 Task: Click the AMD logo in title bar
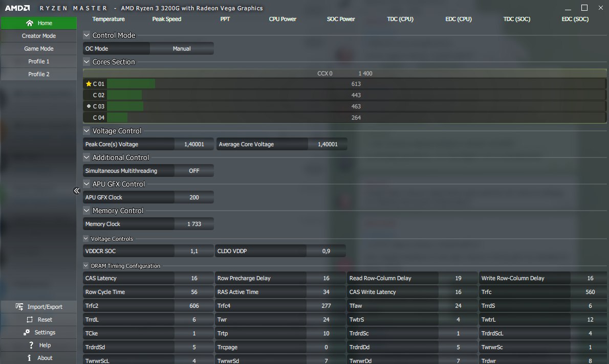(x=17, y=8)
